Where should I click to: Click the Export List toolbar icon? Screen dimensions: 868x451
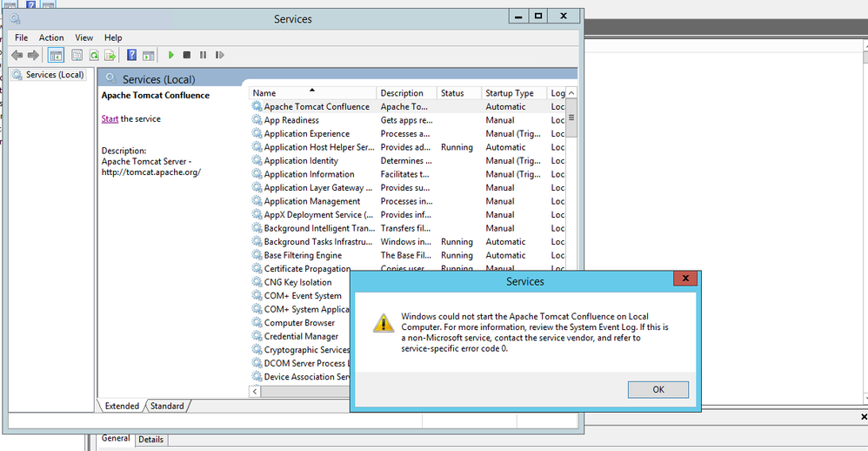click(x=110, y=55)
